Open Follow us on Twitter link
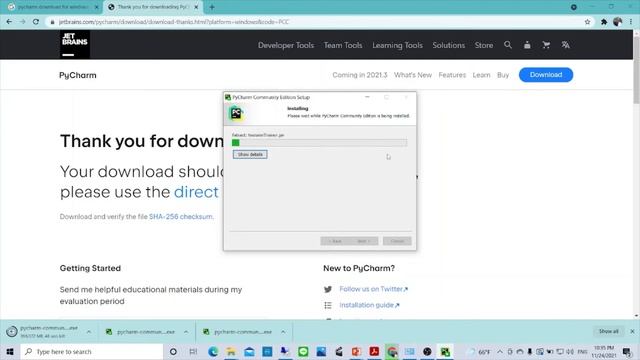 click(x=373, y=289)
